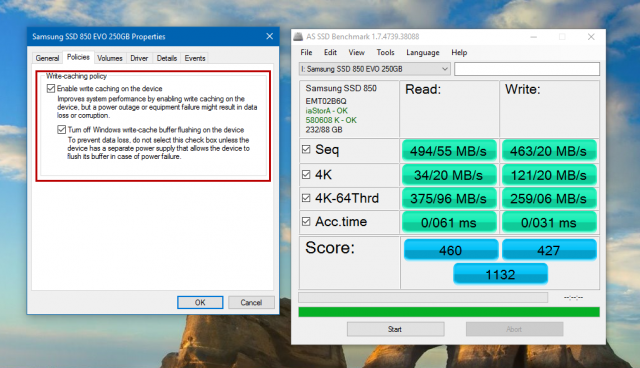
Task: Open the Help menu in AS SSD Benchmark
Action: [x=459, y=52]
